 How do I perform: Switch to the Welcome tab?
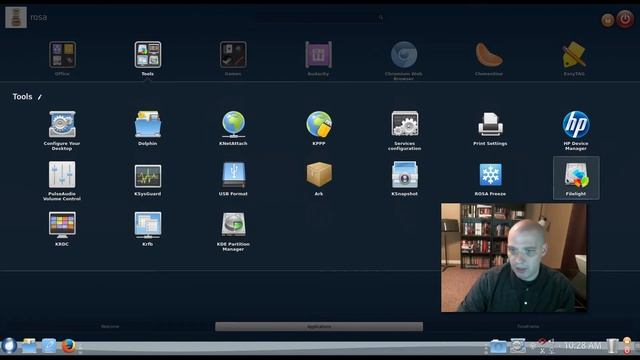(110, 327)
